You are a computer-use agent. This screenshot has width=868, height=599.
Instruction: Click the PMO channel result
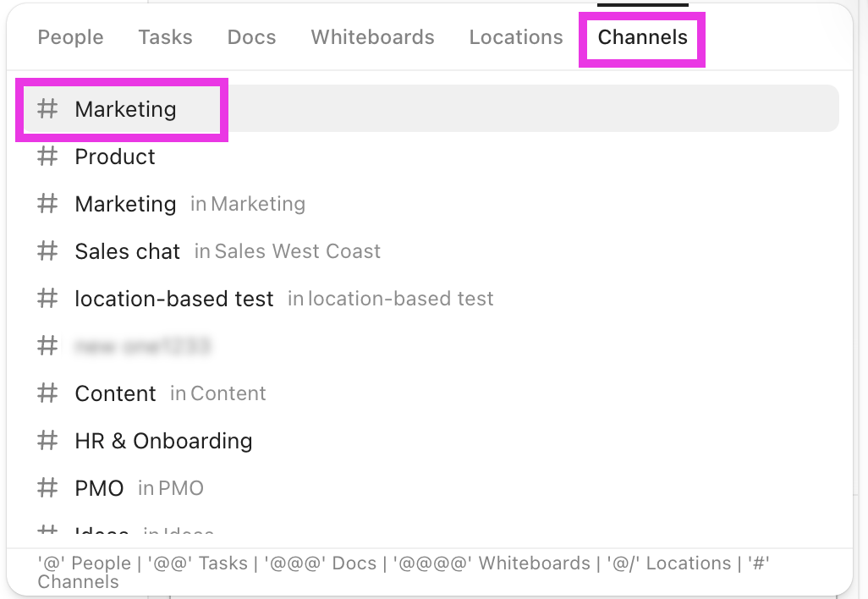click(100, 488)
